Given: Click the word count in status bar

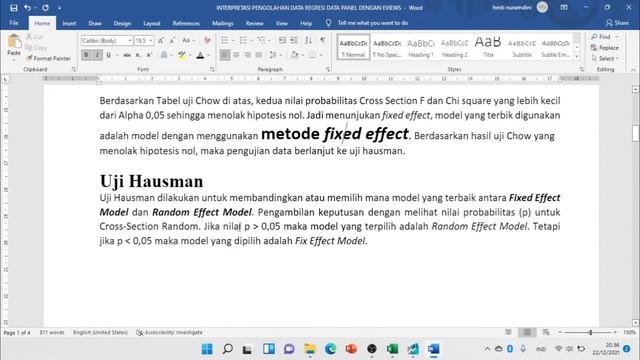Looking at the screenshot, I should (x=51, y=333).
